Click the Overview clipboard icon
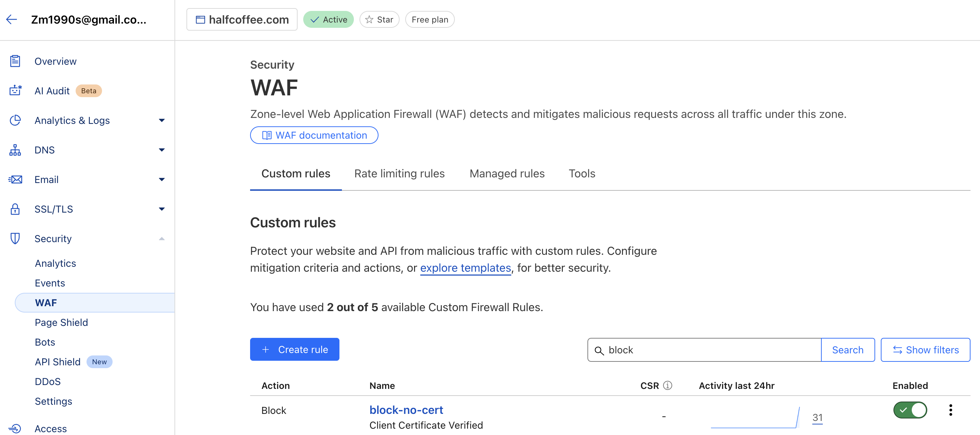980x435 pixels. coord(15,61)
